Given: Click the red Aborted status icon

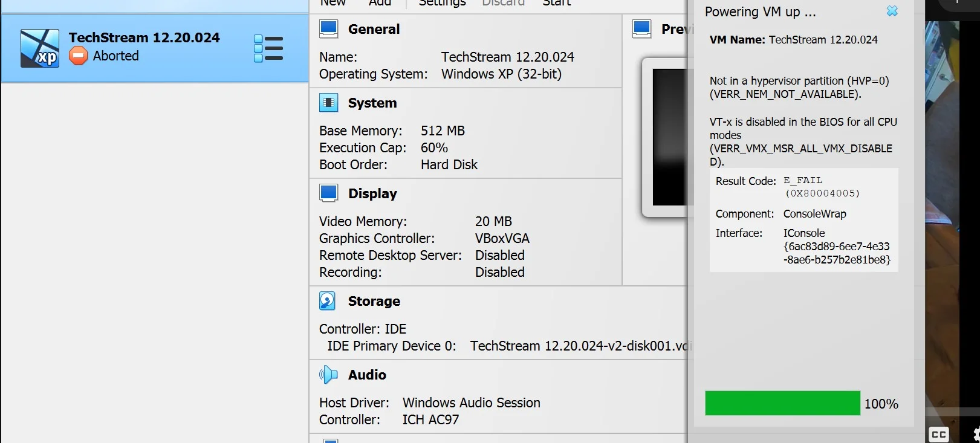Looking at the screenshot, I should 78,56.
